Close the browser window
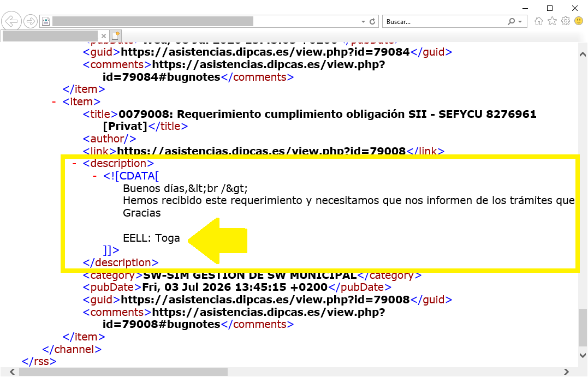The image size is (588, 377). coord(574,8)
